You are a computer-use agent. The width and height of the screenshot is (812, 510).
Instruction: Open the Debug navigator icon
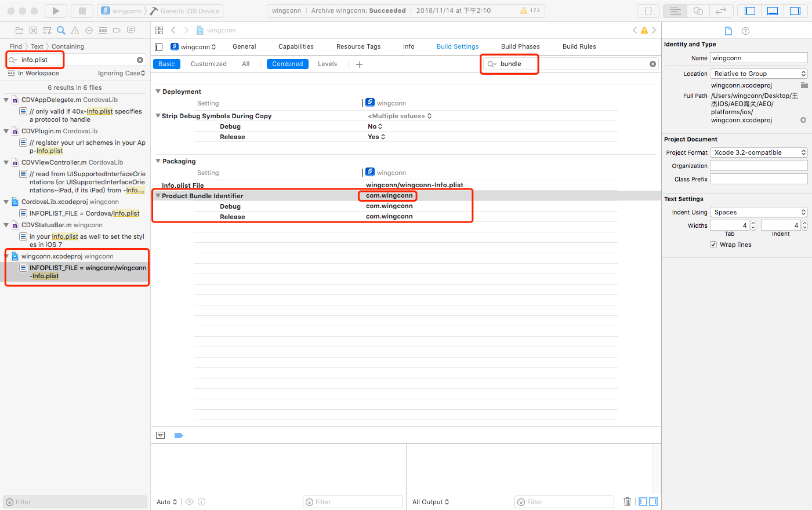pos(103,30)
